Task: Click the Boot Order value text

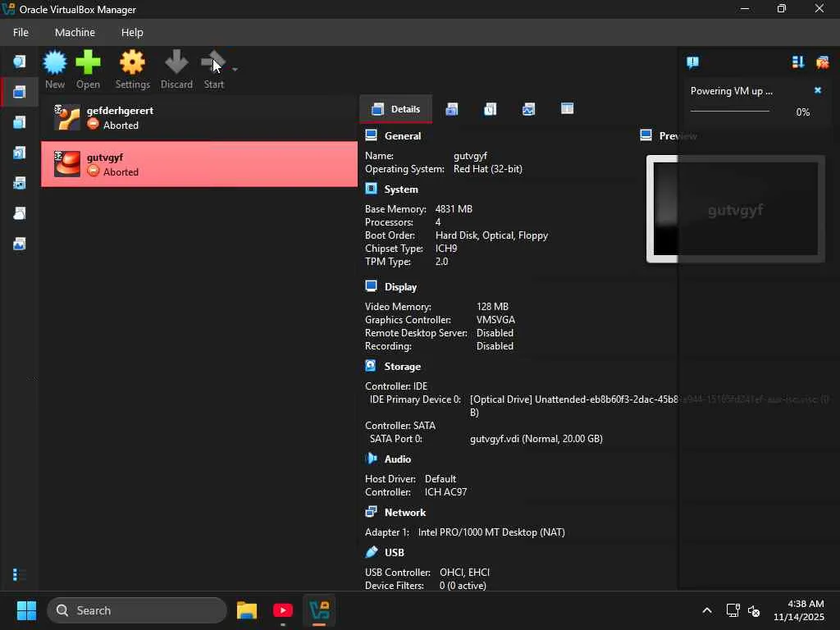Action: point(491,235)
